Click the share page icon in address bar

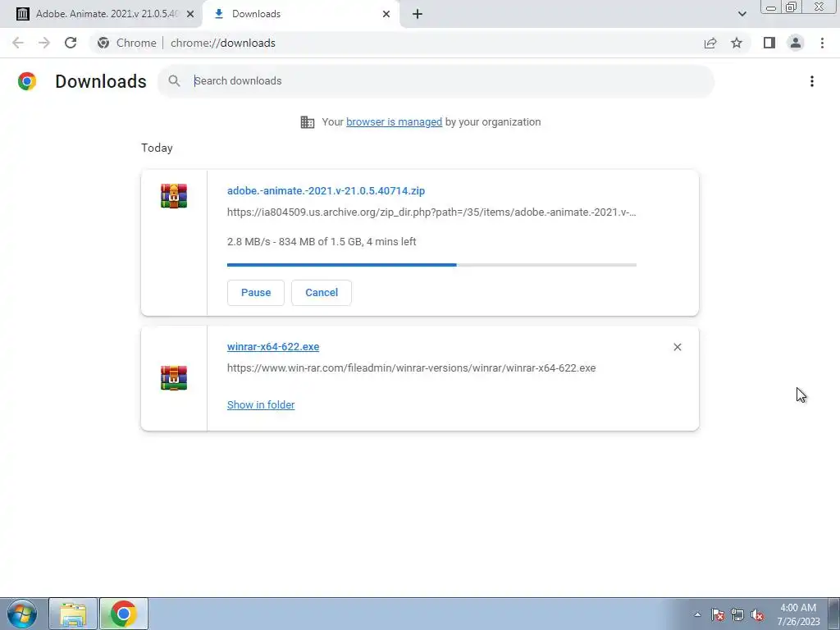pos(710,43)
